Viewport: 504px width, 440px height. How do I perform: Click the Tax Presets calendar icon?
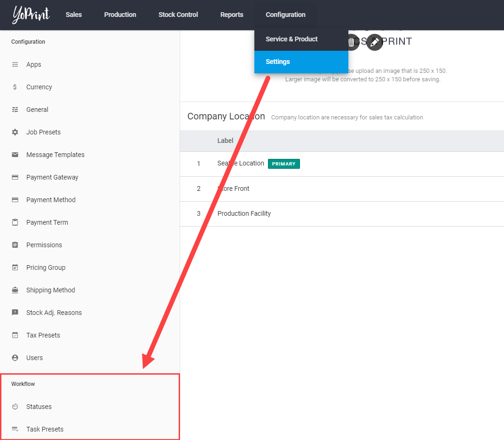coord(15,335)
